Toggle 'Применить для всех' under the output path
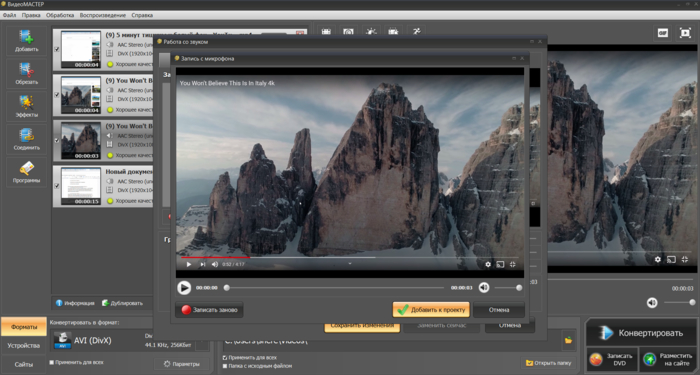The width and height of the screenshot is (700, 375). tap(225, 358)
